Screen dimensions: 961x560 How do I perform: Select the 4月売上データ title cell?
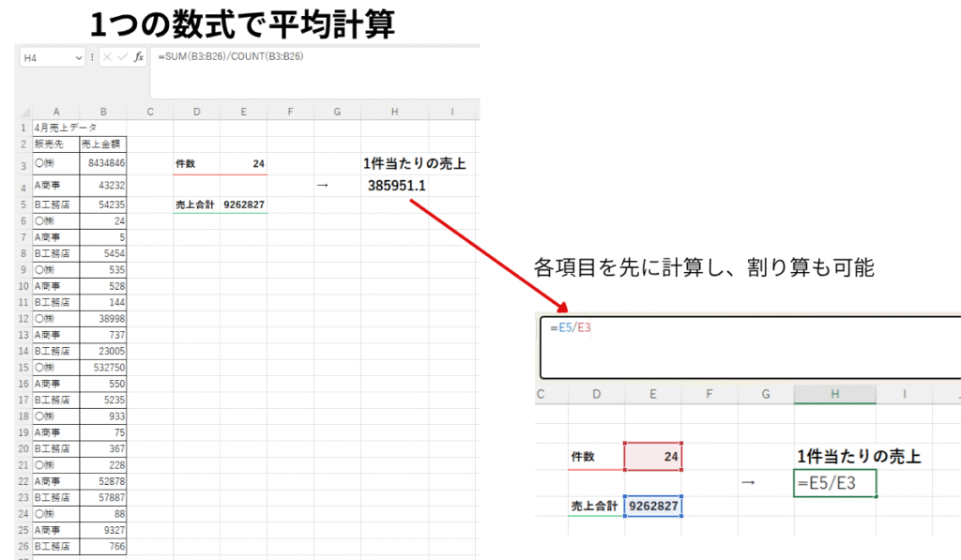(x=66, y=127)
